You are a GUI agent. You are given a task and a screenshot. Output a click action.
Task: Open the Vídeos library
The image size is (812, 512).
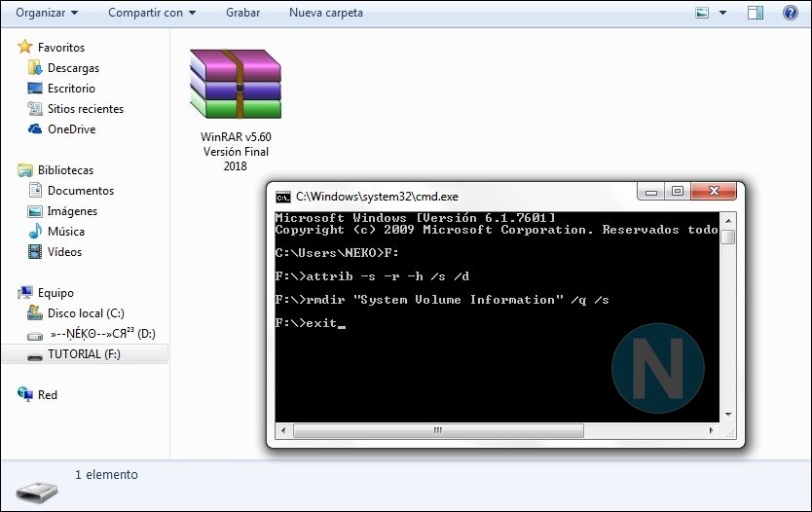coord(64,252)
